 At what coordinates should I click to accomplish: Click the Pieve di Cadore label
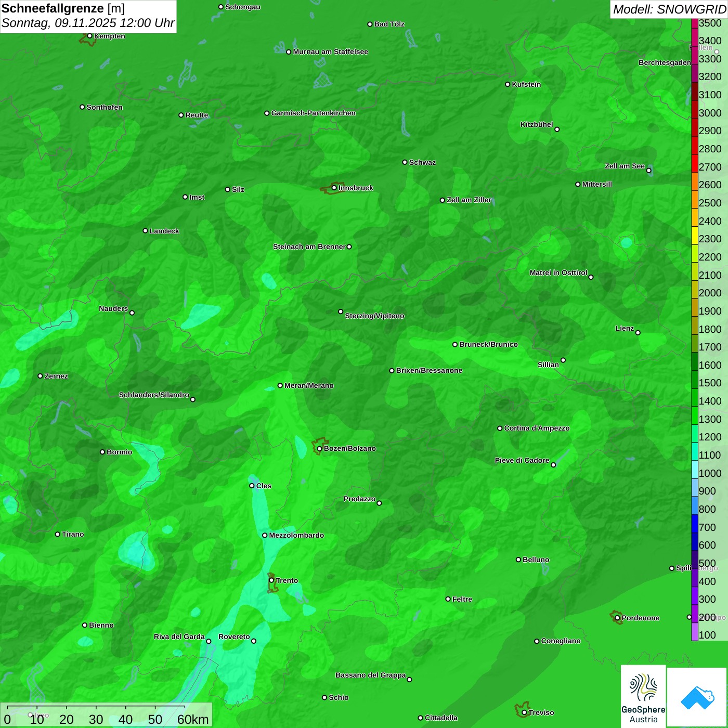(522, 460)
